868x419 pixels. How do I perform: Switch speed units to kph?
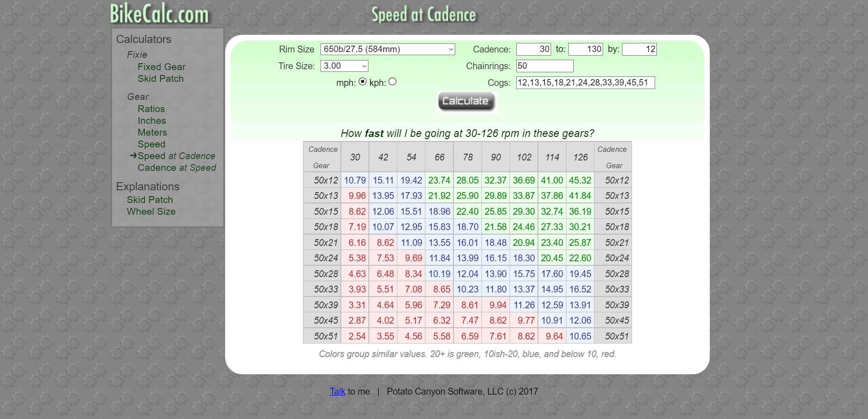click(393, 82)
